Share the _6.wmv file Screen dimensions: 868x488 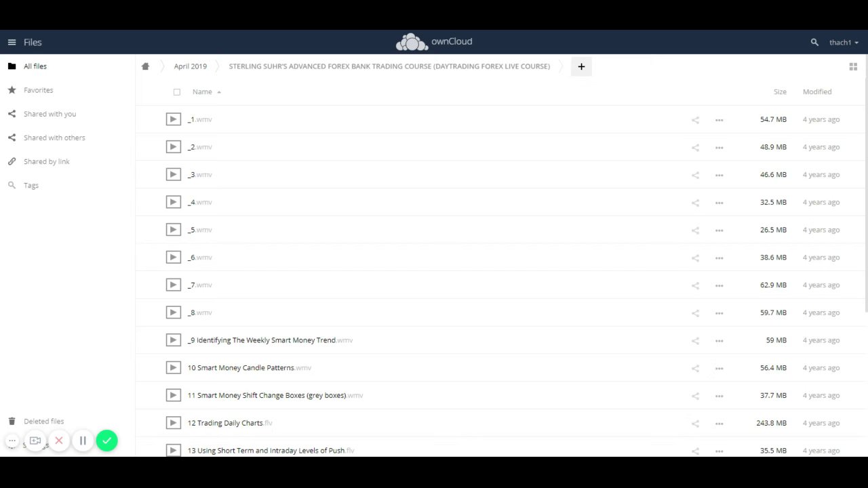[695, 258]
